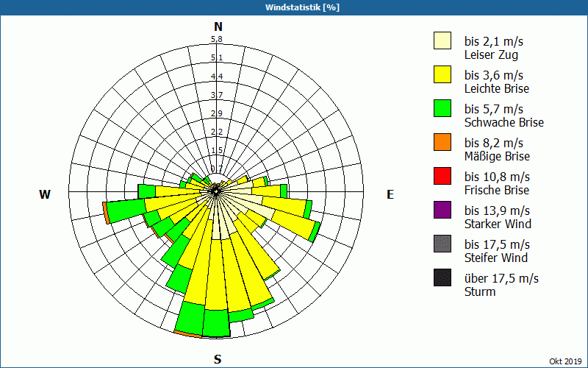This screenshot has height=368, width=588.
Task: Click the '5,8' ring scale value
Action: [217, 39]
